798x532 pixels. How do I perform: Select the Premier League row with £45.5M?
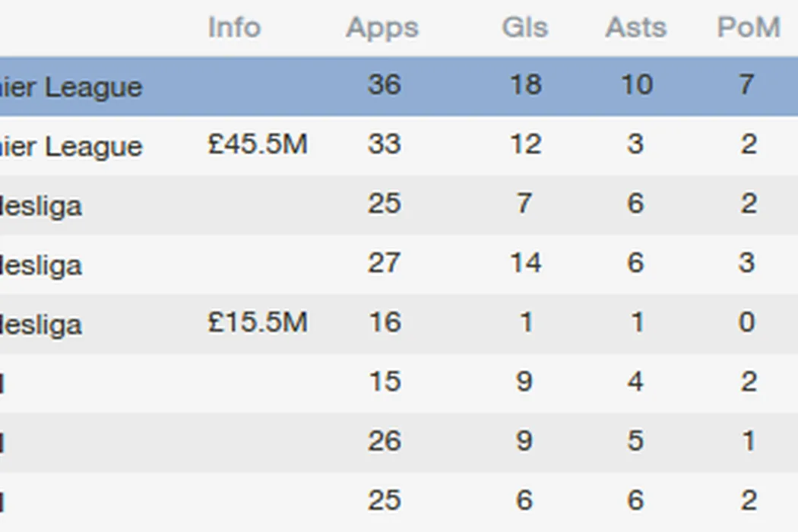(x=71, y=145)
